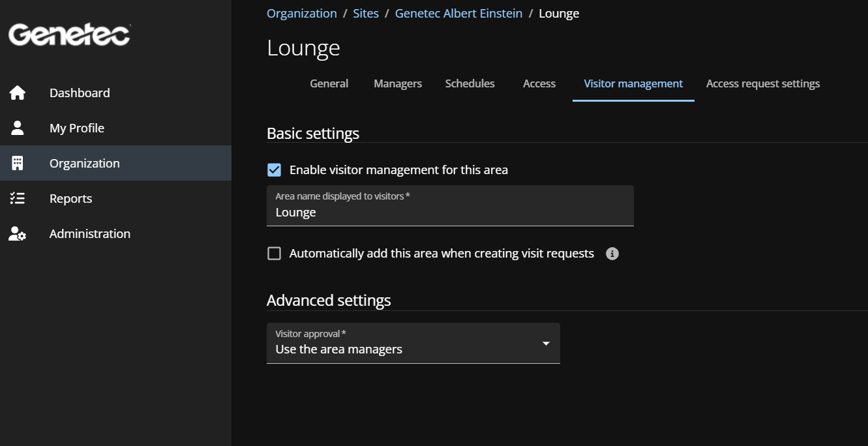Click the Area name displayed to visitors field
Image resolution: width=868 pixels, height=446 pixels.
tap(450, 213)
